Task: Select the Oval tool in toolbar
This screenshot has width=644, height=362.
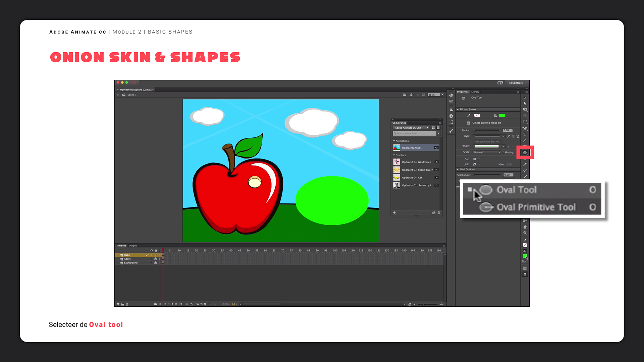Action: [x=525, y=153]
